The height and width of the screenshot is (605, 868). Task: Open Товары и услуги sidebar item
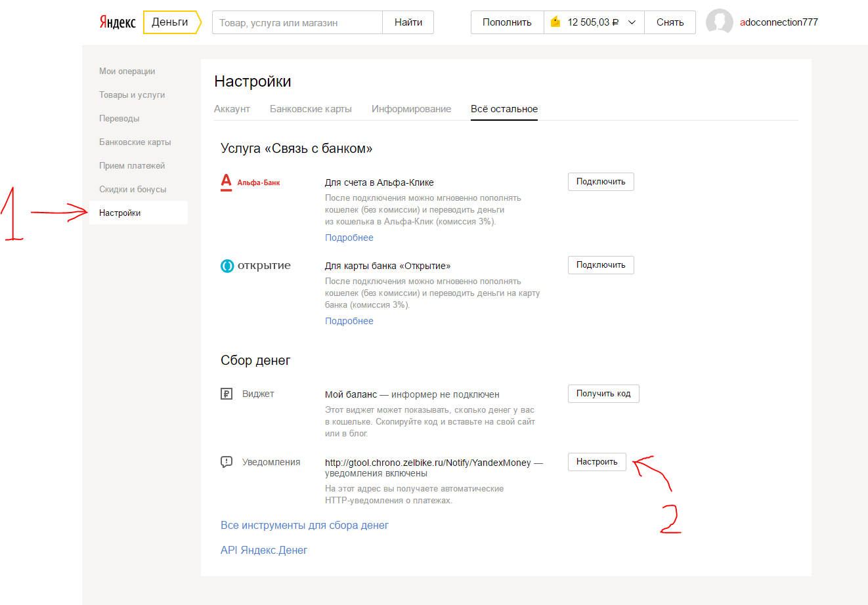click(x=132, y=94)
